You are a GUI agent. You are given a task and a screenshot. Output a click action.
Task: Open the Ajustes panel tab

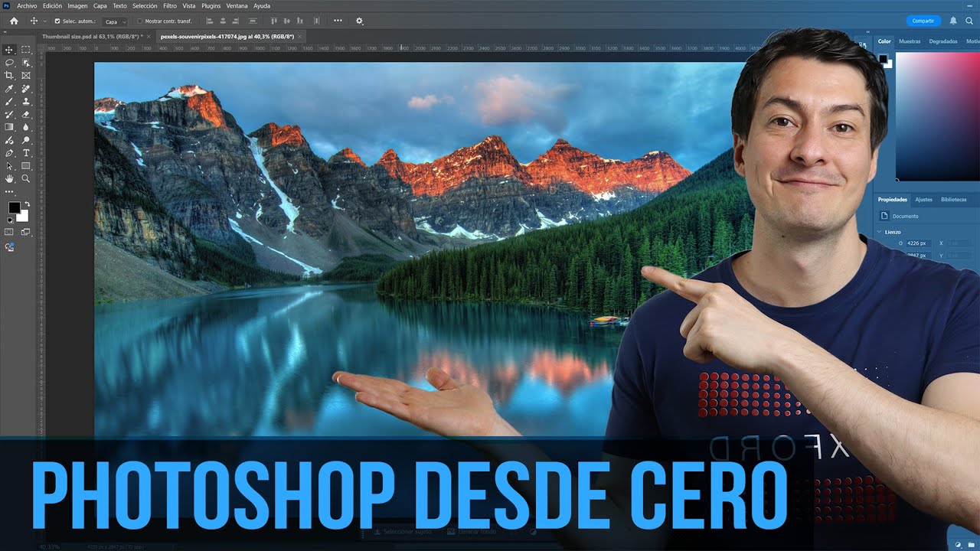pyautogui.click(x=924, y=199)
